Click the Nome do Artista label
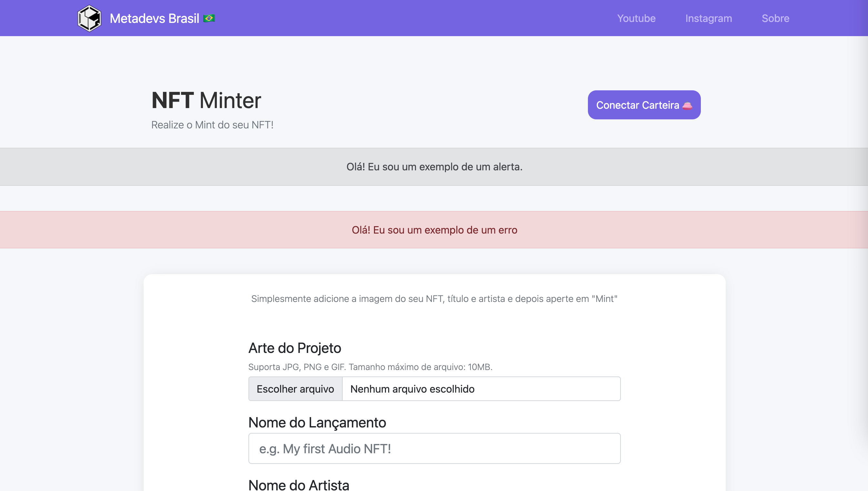868x491 pixels. pyautogui.click(x=299, y=485)
